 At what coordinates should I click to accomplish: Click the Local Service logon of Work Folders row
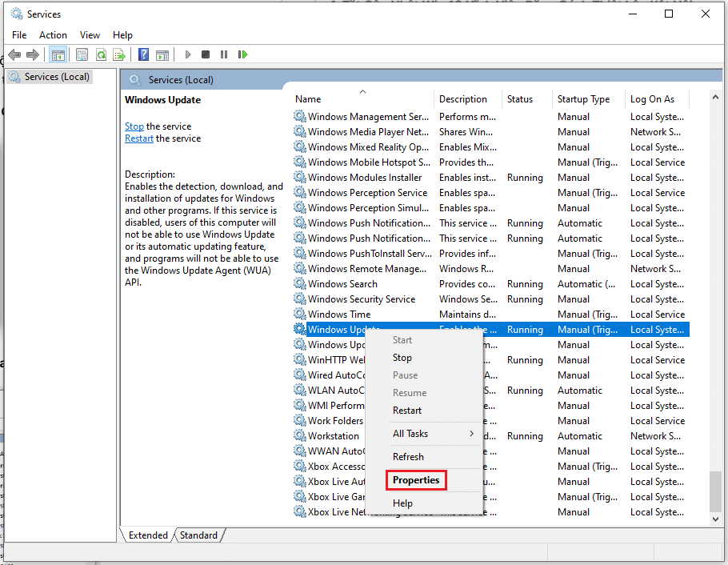tap(658, 420)
